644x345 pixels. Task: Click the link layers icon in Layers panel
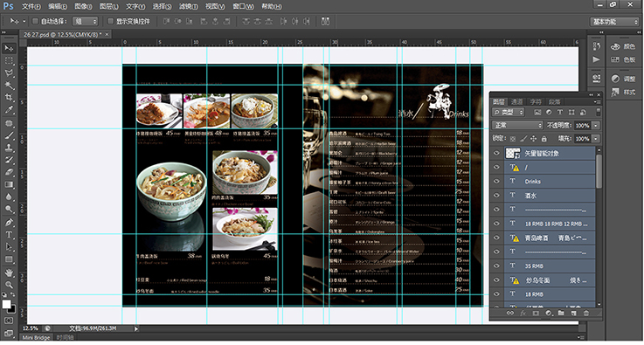(x=509, y=313)
